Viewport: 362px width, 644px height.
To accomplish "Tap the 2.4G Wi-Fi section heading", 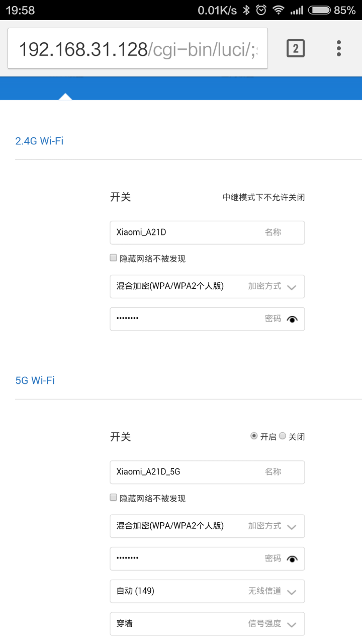I will click(39, 141).
